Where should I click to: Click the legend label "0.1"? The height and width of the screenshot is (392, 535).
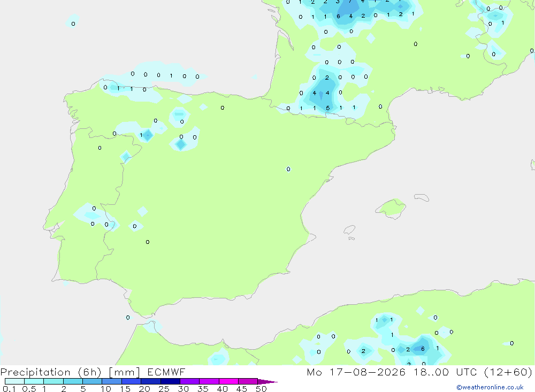tap(9, 389)
